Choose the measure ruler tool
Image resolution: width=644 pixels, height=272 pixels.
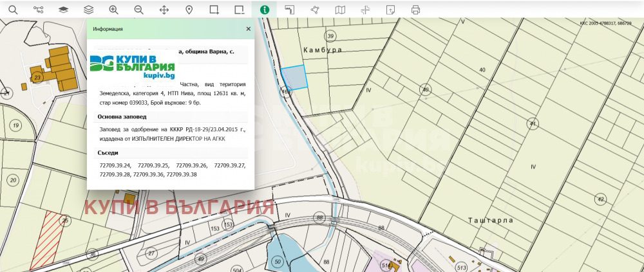tap(290, 10)
